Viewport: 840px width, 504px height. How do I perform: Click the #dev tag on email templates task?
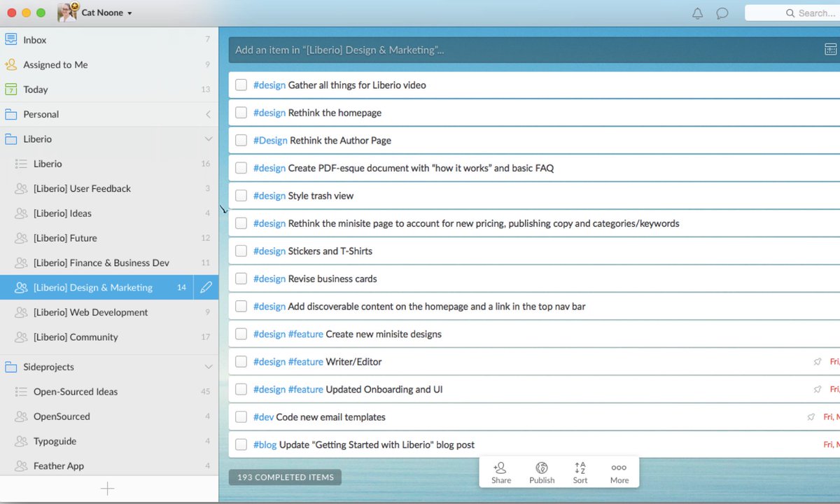point(263,417)
